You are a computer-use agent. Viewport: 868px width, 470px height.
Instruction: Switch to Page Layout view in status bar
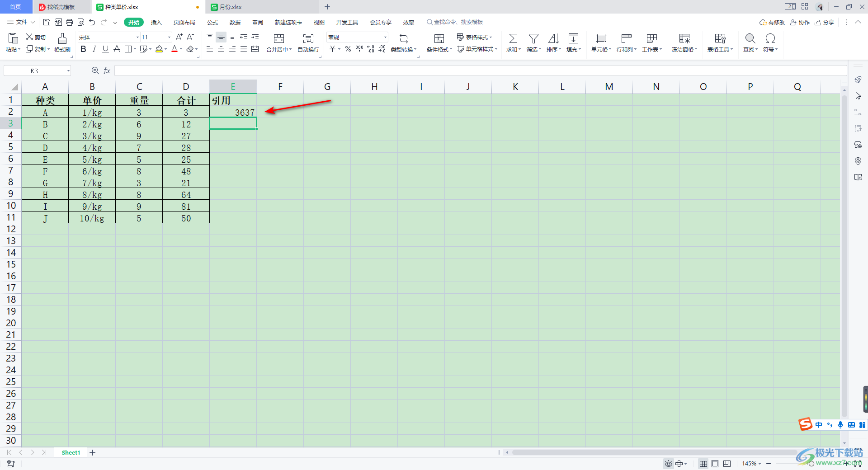[715, 464]
